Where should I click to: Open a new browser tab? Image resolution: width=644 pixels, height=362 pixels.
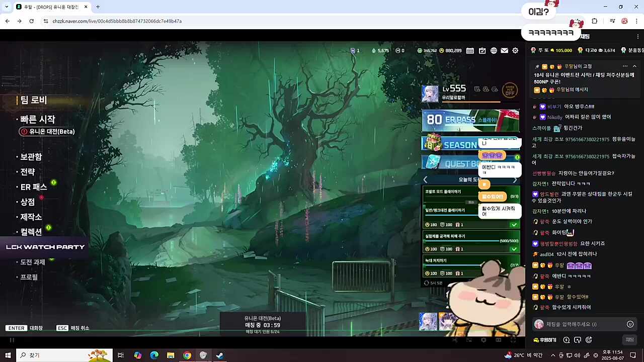(98, 7)
